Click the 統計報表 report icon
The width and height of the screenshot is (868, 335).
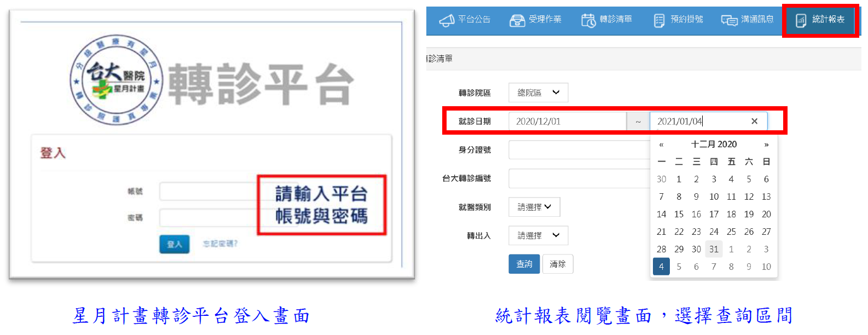(x=801, y=20)
